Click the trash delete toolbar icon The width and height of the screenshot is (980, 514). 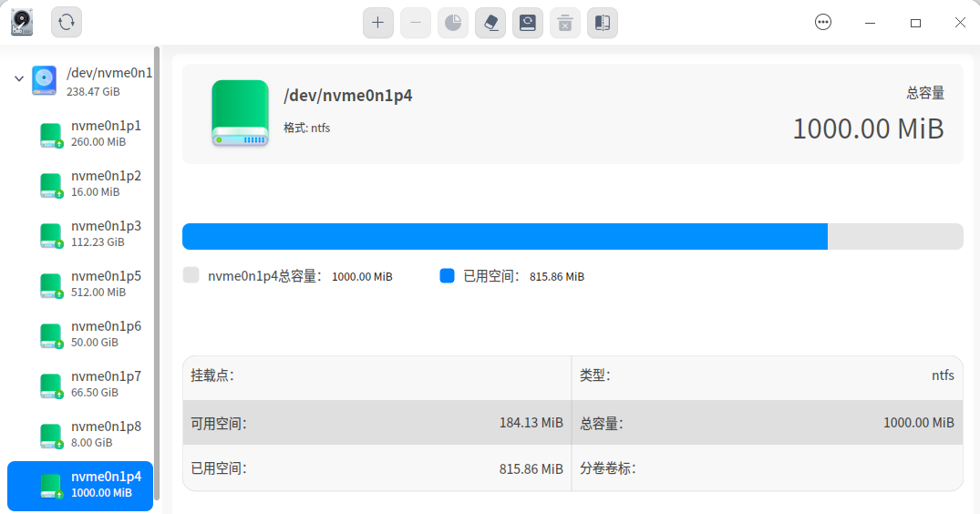coord(565,23)
